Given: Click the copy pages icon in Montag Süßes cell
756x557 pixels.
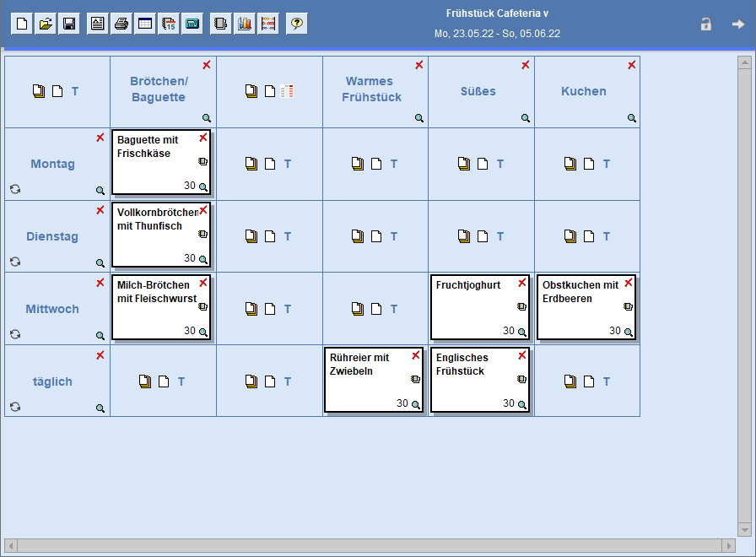Looking at the screenshot, I should (x=464, y=164).
